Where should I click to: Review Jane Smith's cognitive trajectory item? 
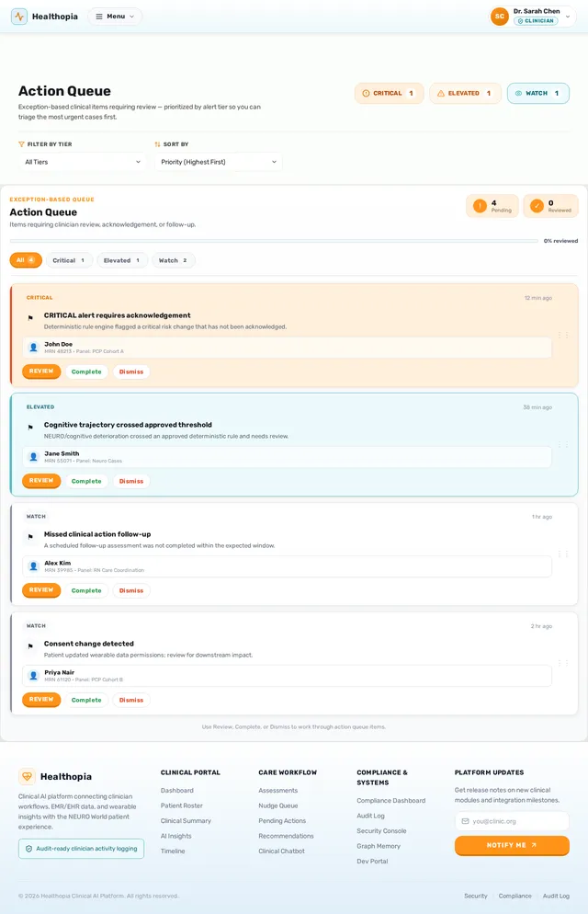tap(41, 481)
